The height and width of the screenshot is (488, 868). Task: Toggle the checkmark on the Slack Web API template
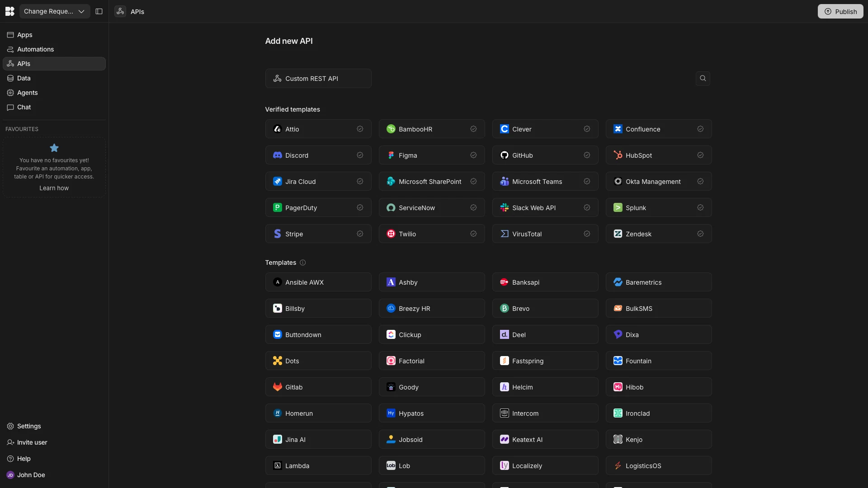[x=587, y=207]
